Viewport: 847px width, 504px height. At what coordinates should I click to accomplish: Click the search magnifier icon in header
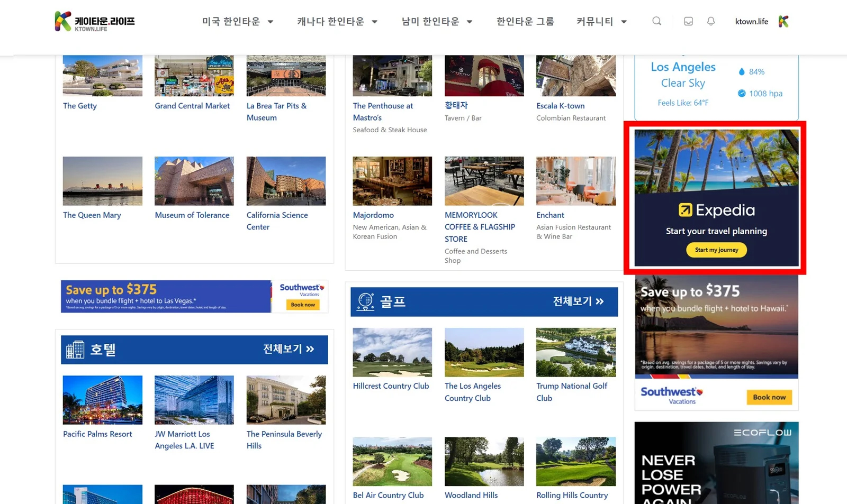[x=656, y=21]
